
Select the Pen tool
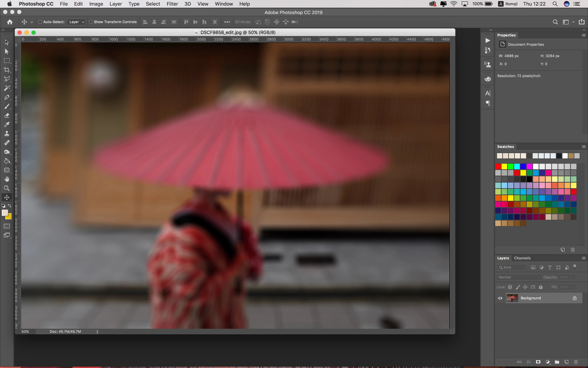[7, 97]
